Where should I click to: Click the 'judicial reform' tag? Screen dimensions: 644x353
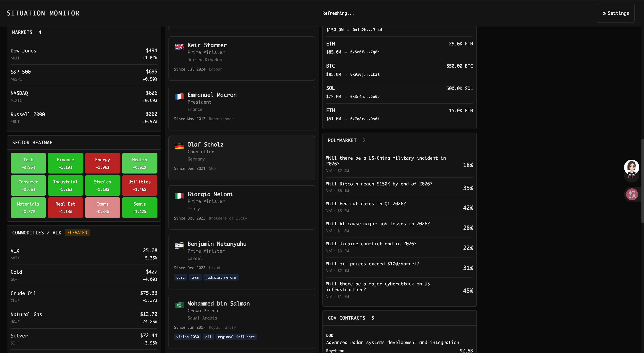point(221,277)
